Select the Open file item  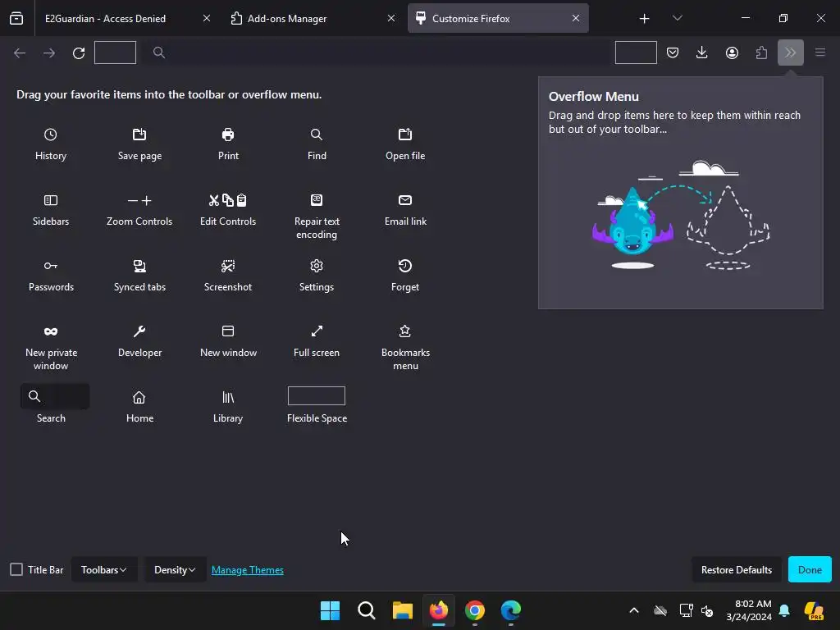click(405, 144)
